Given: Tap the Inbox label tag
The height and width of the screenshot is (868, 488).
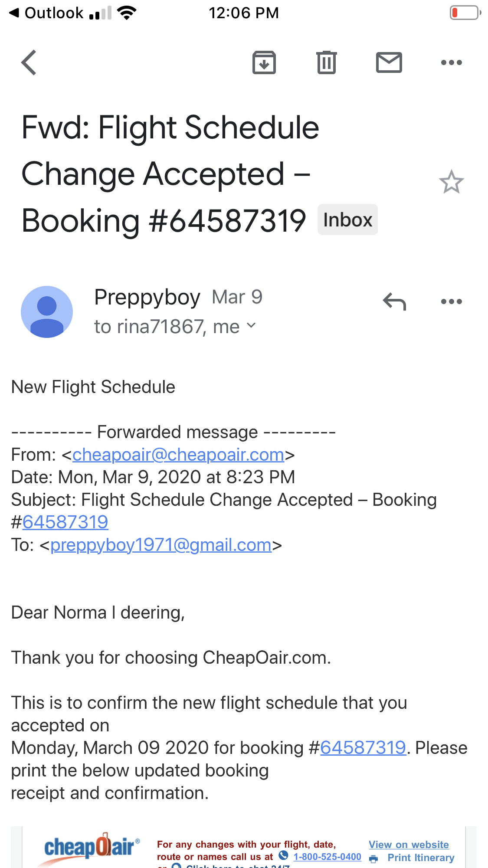Looking at the screenshot, I should tap(347, 220).
